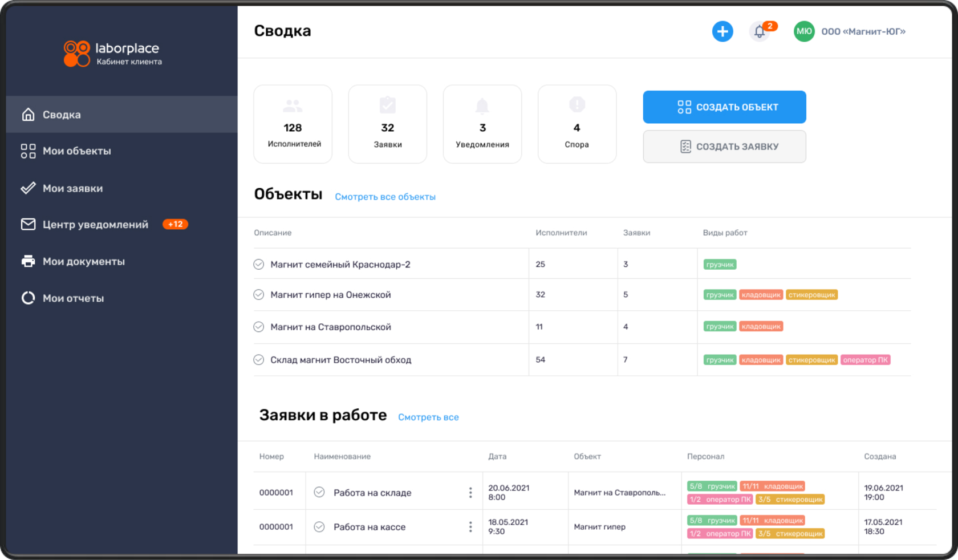
Task: Click the Магнит на Ставрополь… object cell
Action: 620,493
